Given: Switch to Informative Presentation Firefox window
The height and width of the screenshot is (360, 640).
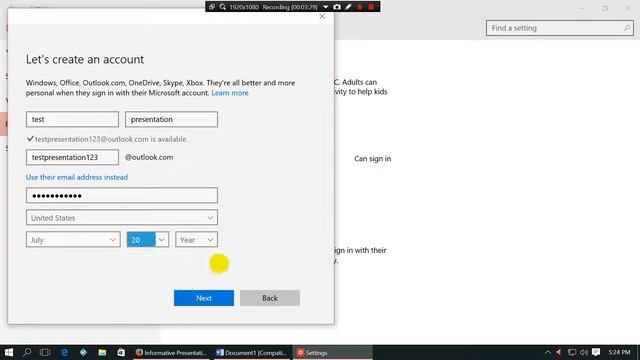Looking at the screenshot, I should click(x=171, y=353).
